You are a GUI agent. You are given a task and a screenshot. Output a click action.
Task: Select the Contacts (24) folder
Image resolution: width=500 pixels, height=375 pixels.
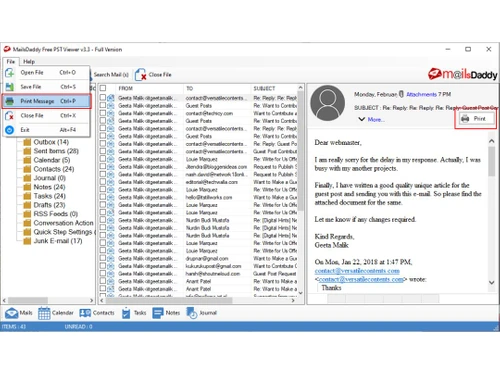tap(54, 169)
